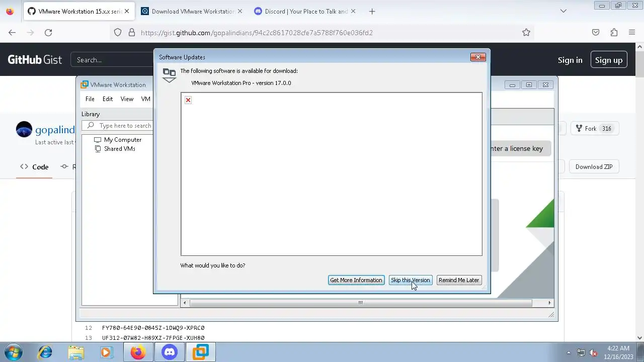Click the magnifier icon in the Library search
Screen dimensions: 644x362
91,126
